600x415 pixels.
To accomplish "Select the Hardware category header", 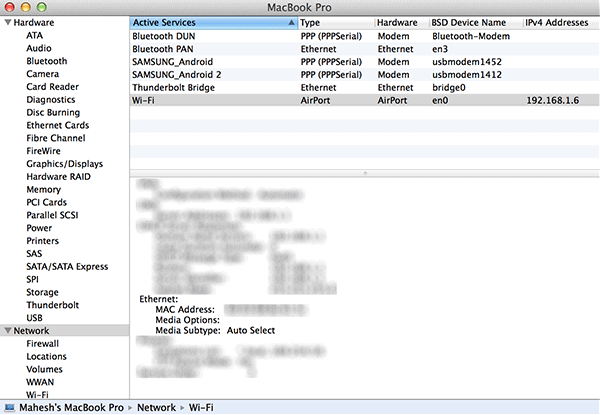I will (x=34, y=23).
